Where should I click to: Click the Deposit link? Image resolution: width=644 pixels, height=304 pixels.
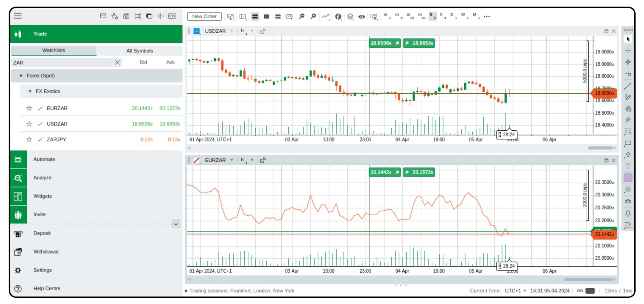click(42, 233)
